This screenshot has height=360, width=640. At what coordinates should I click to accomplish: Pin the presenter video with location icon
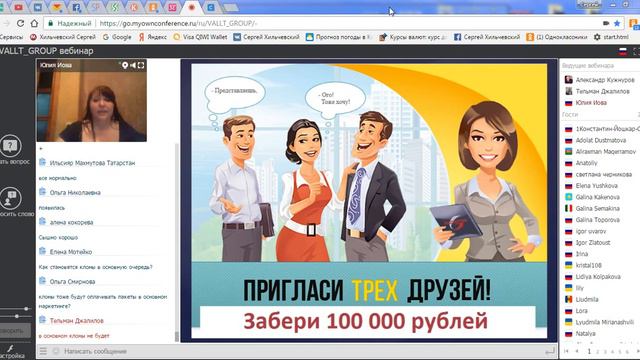125,65
